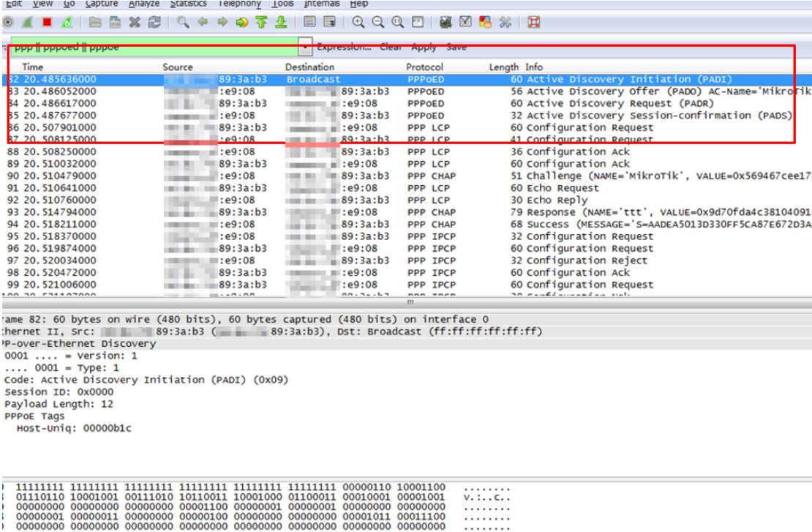
Task: Select the PADI packet at 20.485636000
Action: [x=407, y=79]
